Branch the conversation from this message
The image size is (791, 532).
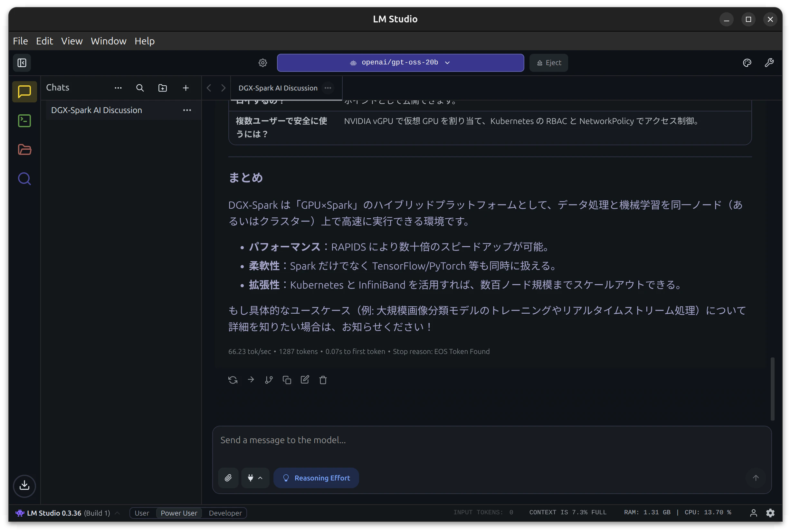[269, 380]
